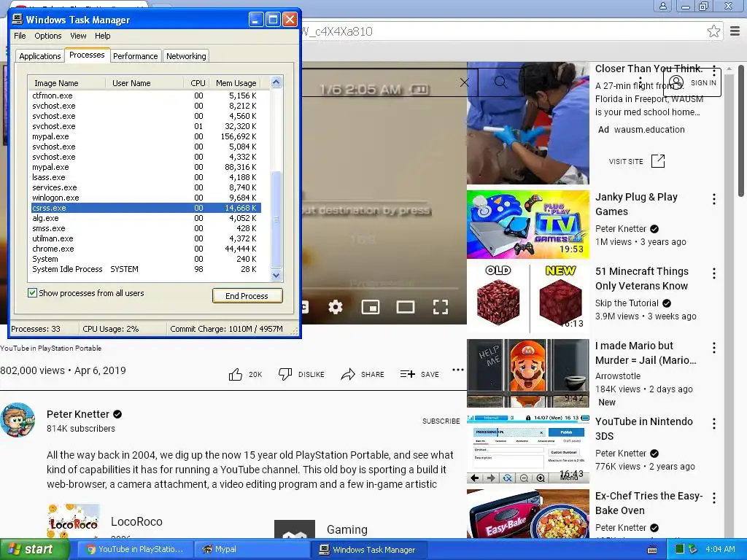Screen dimensions: 747x560
Task: Switch to the Networking tab
Action: pos(186,56)
